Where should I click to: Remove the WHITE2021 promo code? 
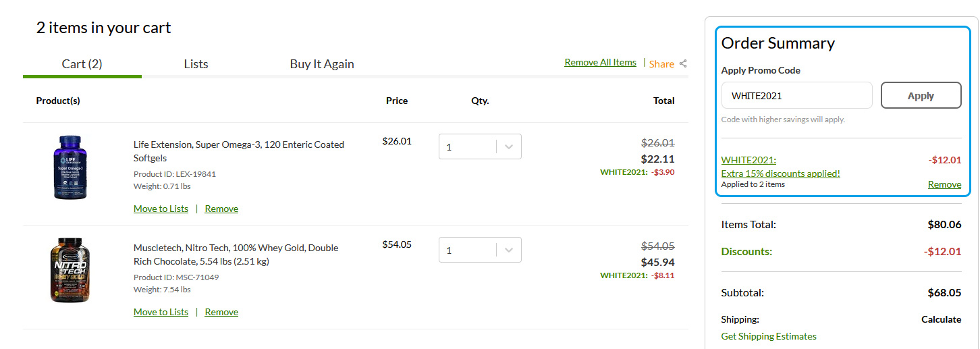pyautogui.click(x=944, y=184)
